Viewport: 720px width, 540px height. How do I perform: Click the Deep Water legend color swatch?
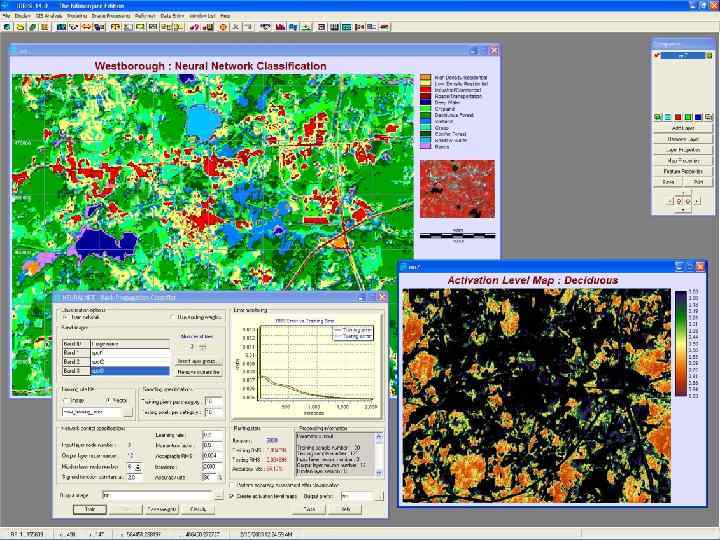click(425, 101)
